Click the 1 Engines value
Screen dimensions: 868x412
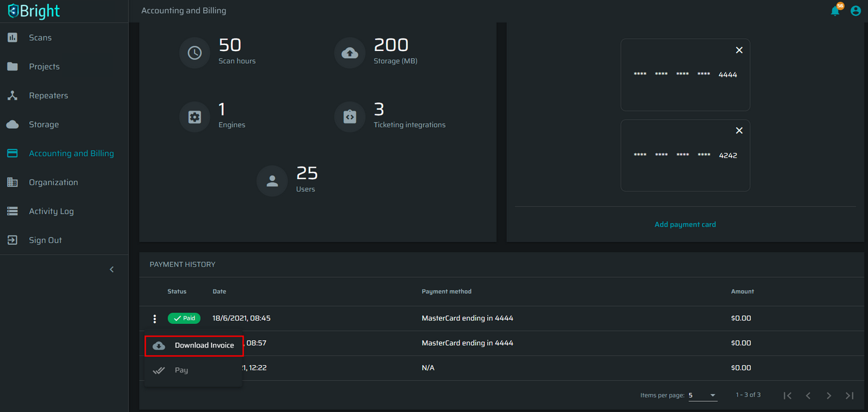(x=222, y=109)
